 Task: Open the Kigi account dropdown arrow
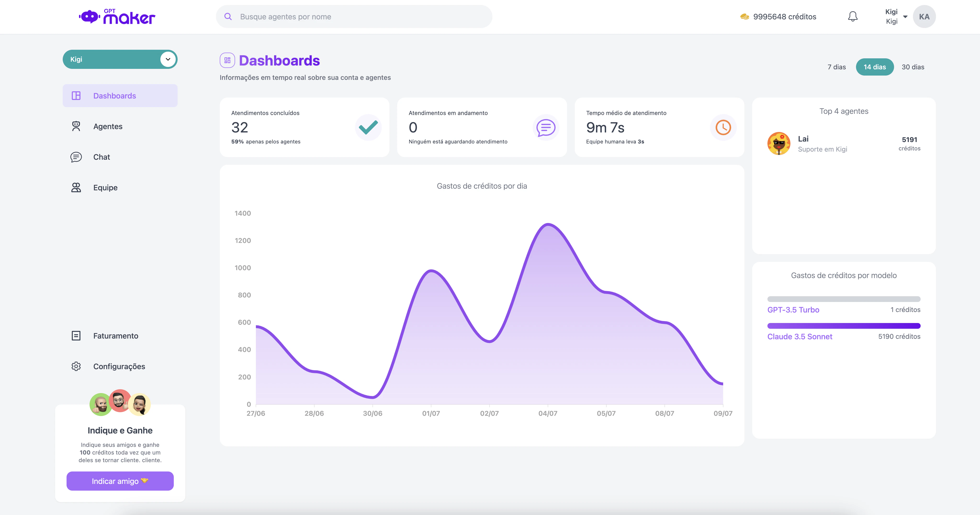pyautogui.click(x=905, y=17)
